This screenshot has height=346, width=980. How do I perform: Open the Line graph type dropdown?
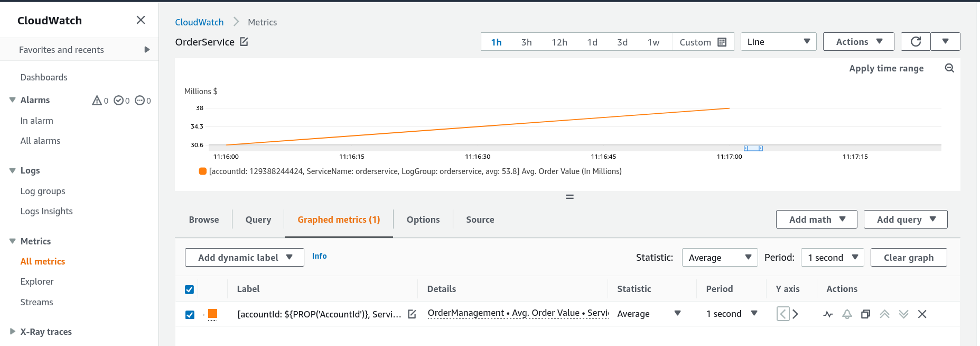click(778, 42)
